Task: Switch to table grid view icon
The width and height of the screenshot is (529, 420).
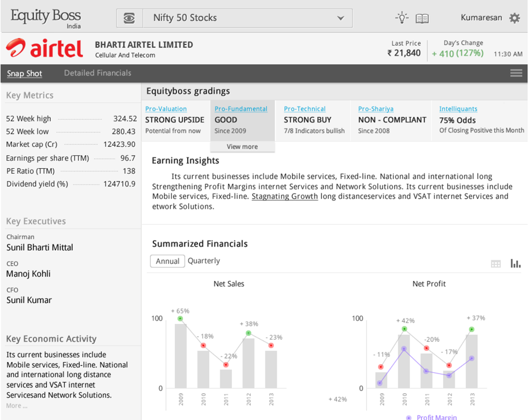Action: coord(496,264)
